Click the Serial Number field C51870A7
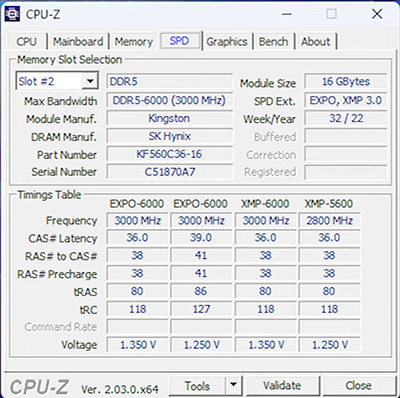The height and width of the screenshot is (398, 400). [169, 172]
